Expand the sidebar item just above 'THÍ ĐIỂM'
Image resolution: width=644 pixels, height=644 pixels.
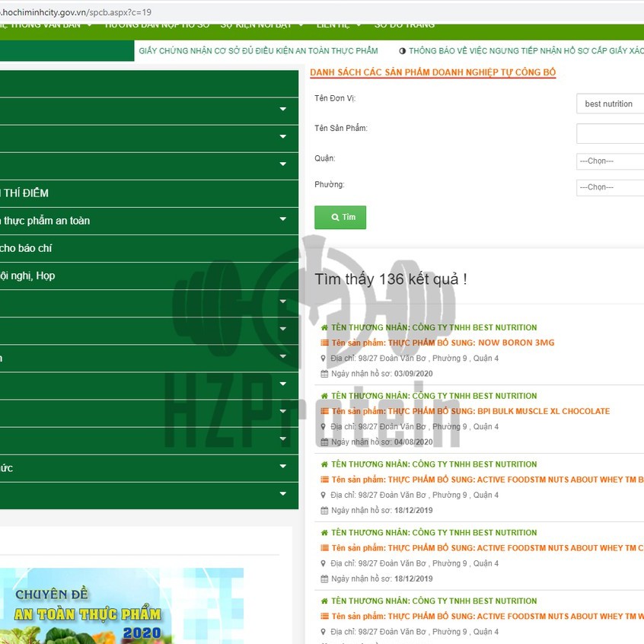(282, 164)
